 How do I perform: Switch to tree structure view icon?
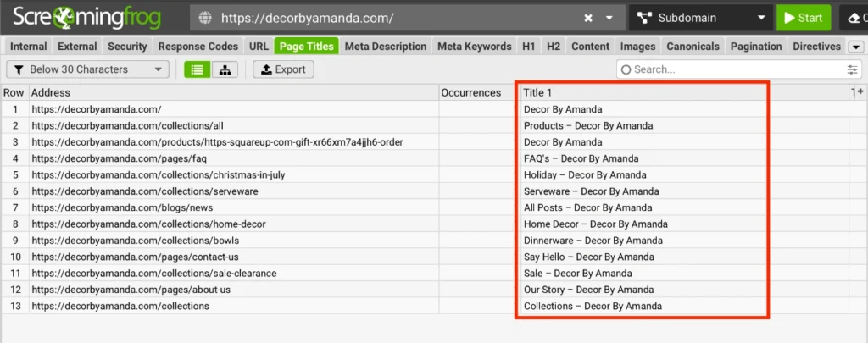[x=225, y=69]
